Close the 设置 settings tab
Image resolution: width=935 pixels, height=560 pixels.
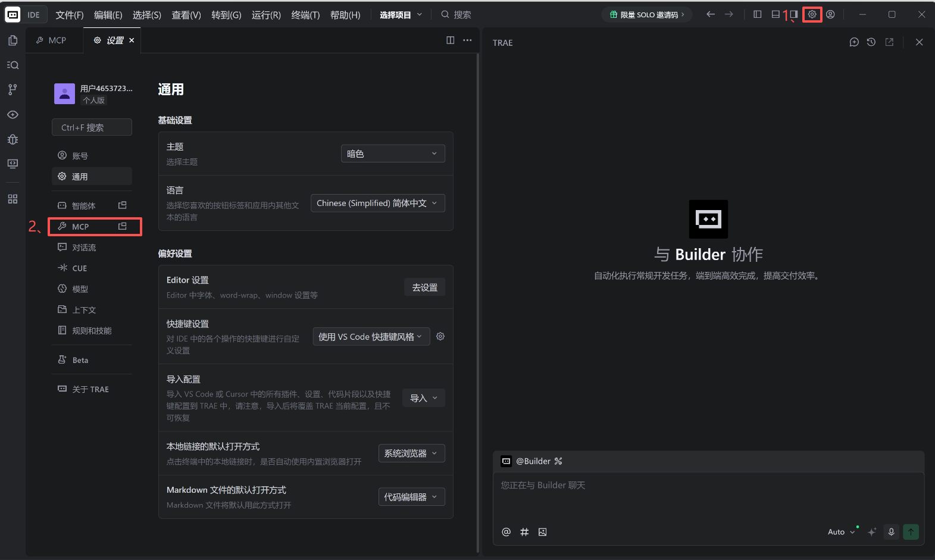coord(132,40)
